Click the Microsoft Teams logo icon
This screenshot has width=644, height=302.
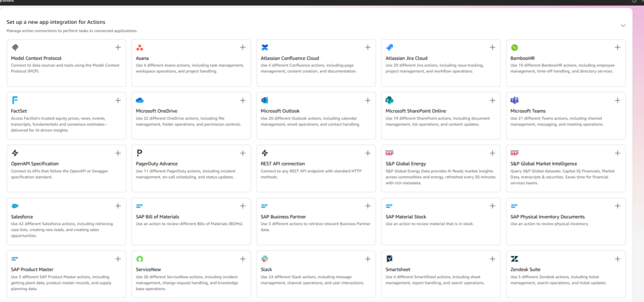[514, 101]
